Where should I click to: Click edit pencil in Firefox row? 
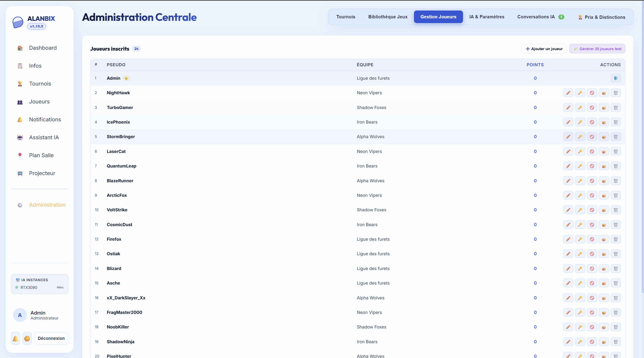tap(568, 239)
